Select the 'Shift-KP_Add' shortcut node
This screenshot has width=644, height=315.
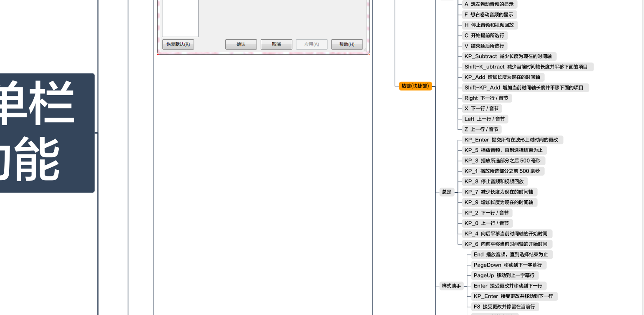[x=525, y=88]
